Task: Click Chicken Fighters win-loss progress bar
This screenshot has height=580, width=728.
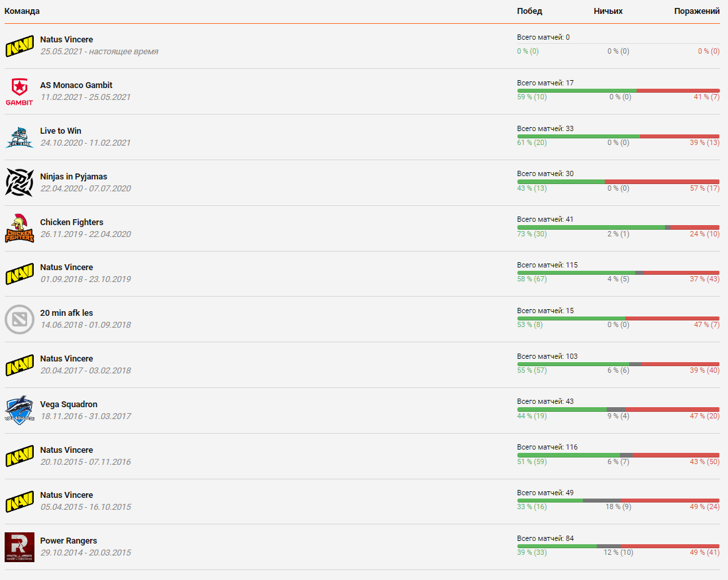Action: 619,227
